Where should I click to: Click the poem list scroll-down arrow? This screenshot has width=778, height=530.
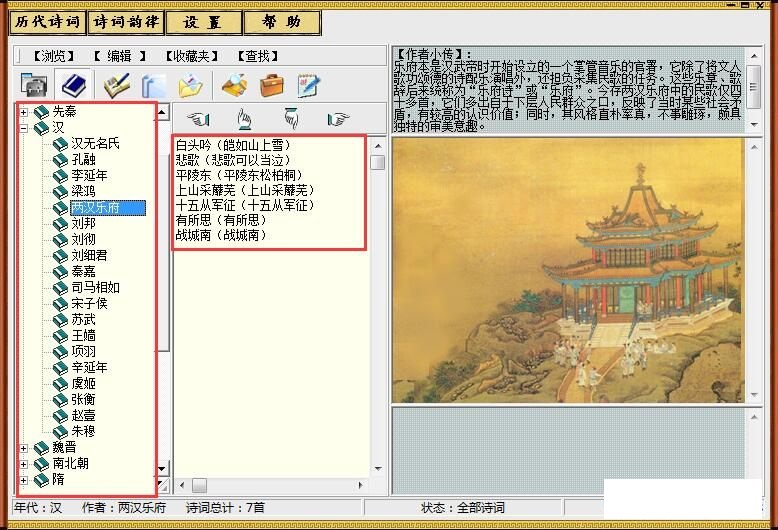tap(378, 468)
